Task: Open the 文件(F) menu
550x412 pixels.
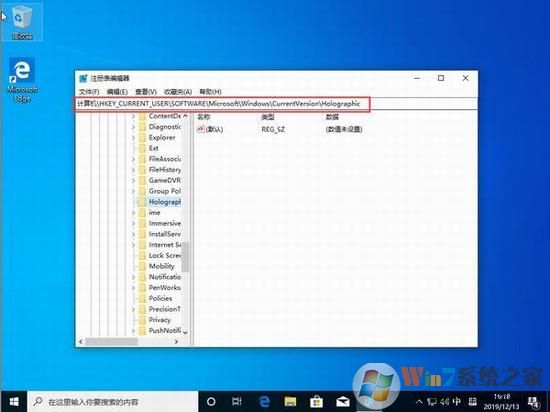Action: [x=89, y=92]
